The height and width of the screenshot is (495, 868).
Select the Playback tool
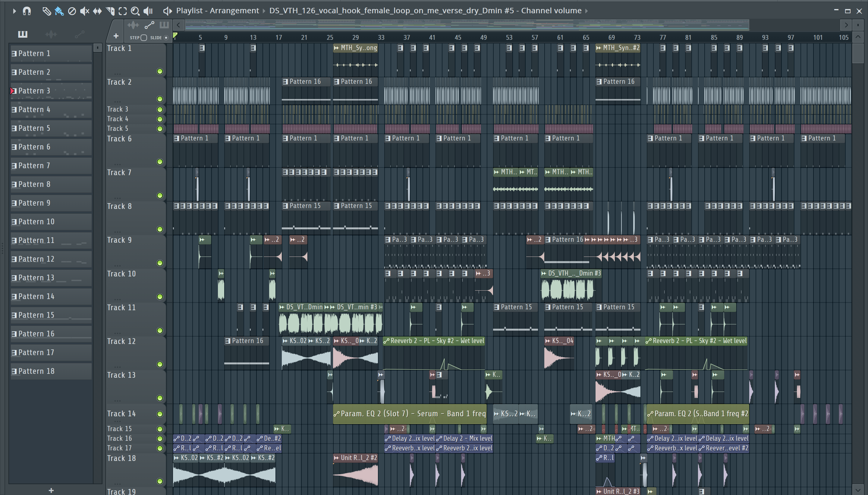tap(148, 11)
